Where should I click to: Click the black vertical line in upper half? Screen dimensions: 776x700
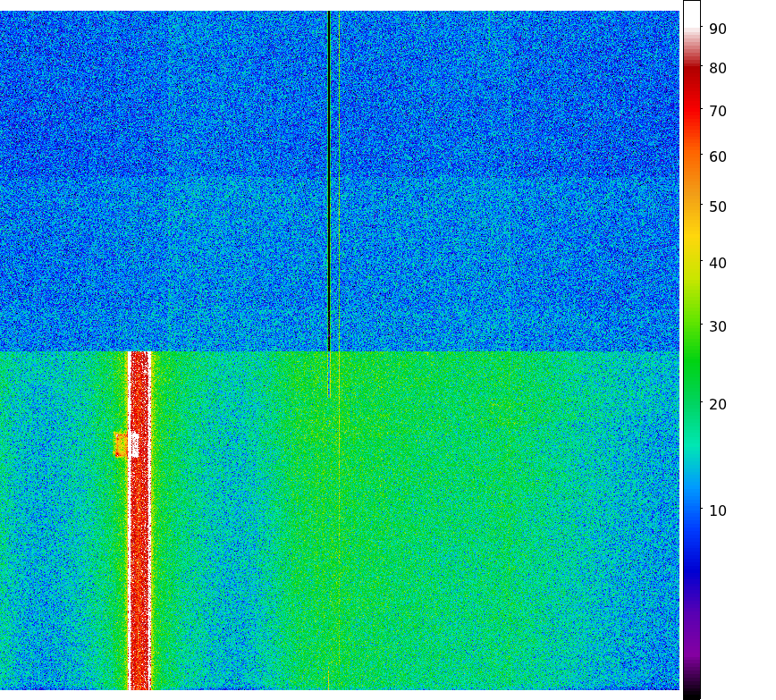(329, 179)
